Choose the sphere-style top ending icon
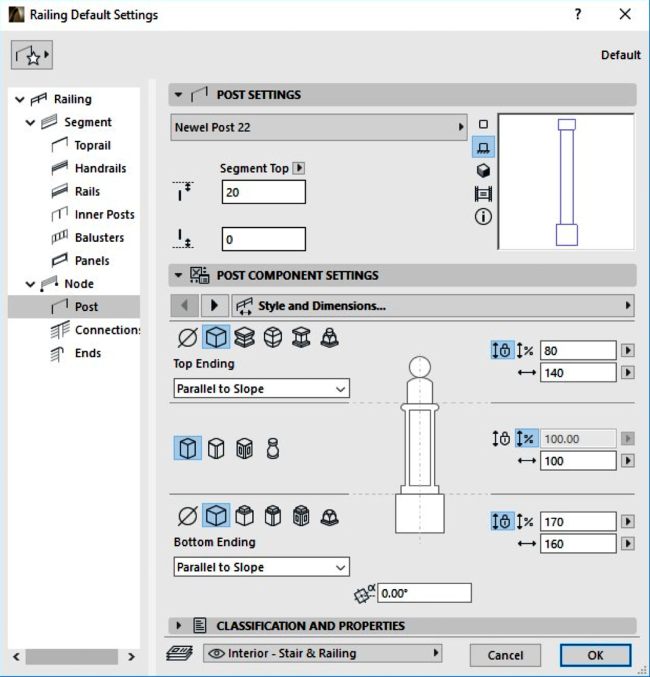 pos(273,338)
